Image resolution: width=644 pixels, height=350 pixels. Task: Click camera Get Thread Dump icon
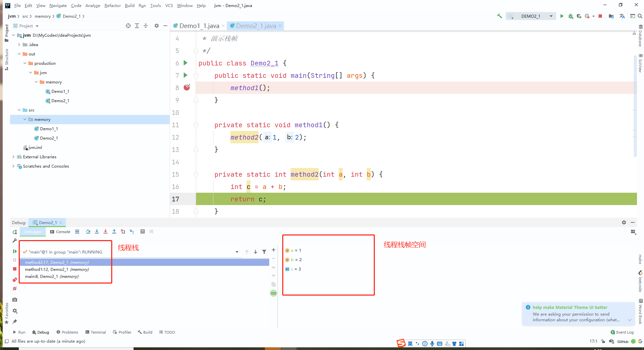(x=15, y=300)
